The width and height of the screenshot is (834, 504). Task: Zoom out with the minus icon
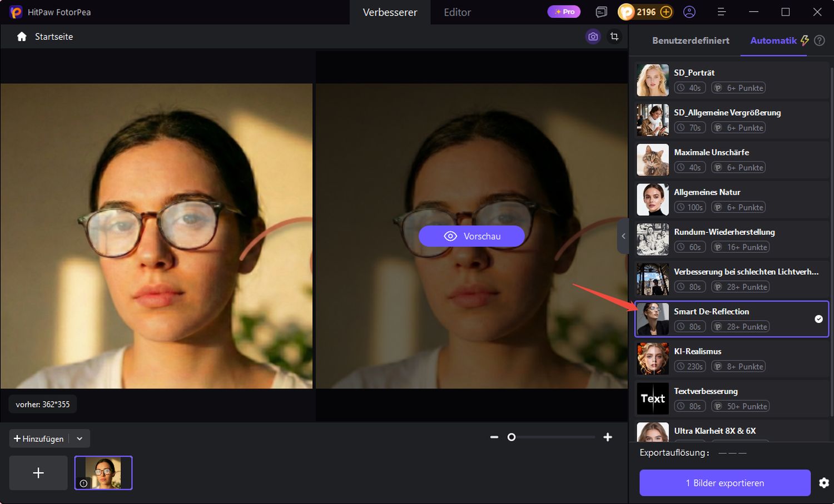[x=494, y=437]
